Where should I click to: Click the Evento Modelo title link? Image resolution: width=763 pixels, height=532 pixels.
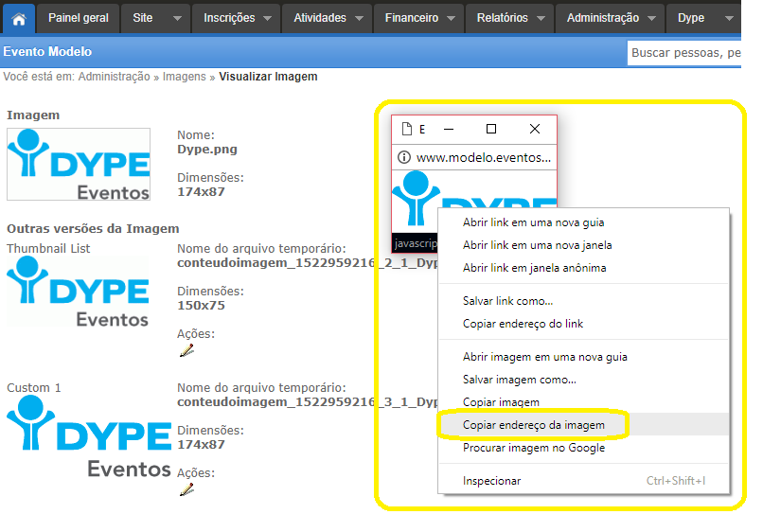tap(47, 52)
